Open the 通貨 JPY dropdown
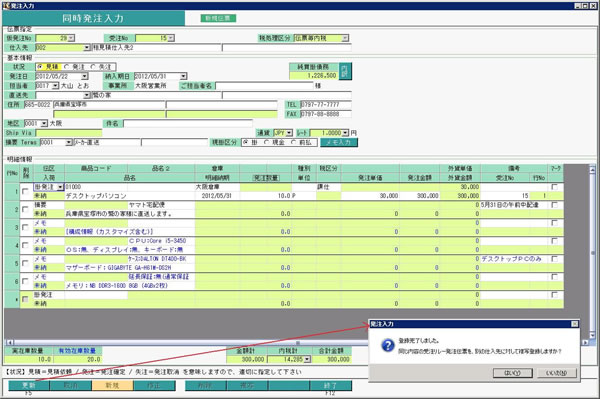 click(289, 133)
